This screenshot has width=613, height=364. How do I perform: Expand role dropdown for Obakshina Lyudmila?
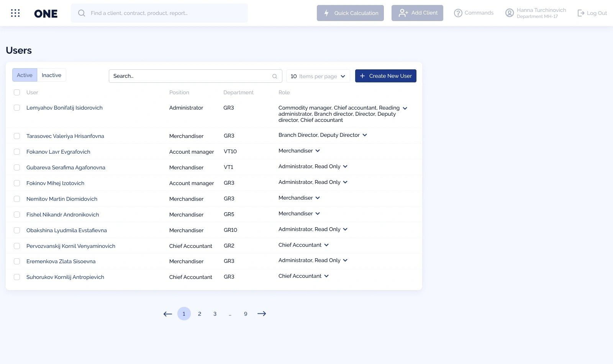point(345,229)
